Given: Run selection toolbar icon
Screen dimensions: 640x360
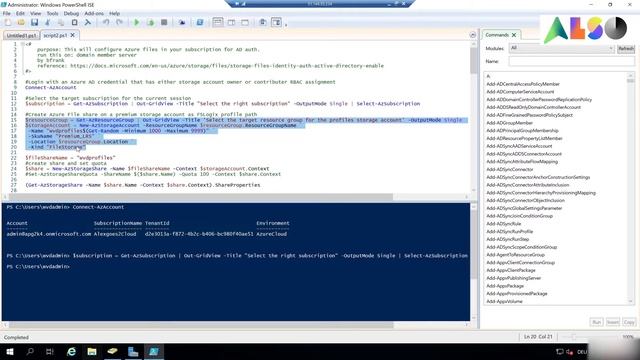Looking at the screenshot, I should 151,22.
